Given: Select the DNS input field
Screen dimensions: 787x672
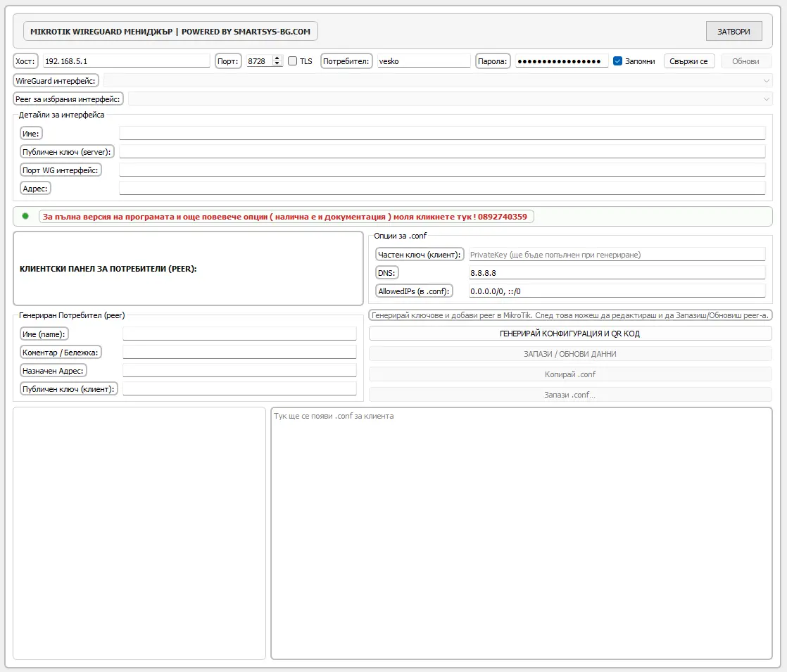Looking at the screenshot, I should (x=616, y=273).
